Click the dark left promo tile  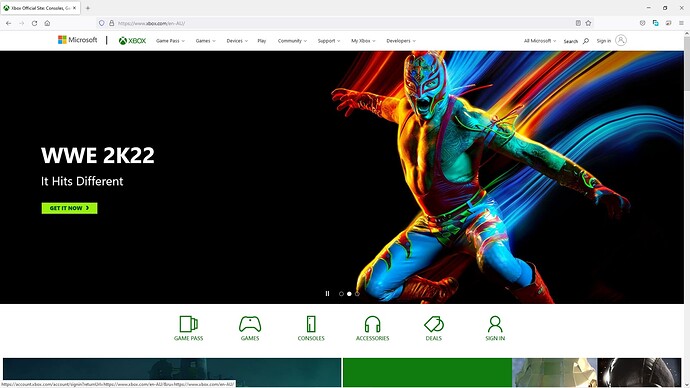(x=172, y=373)
